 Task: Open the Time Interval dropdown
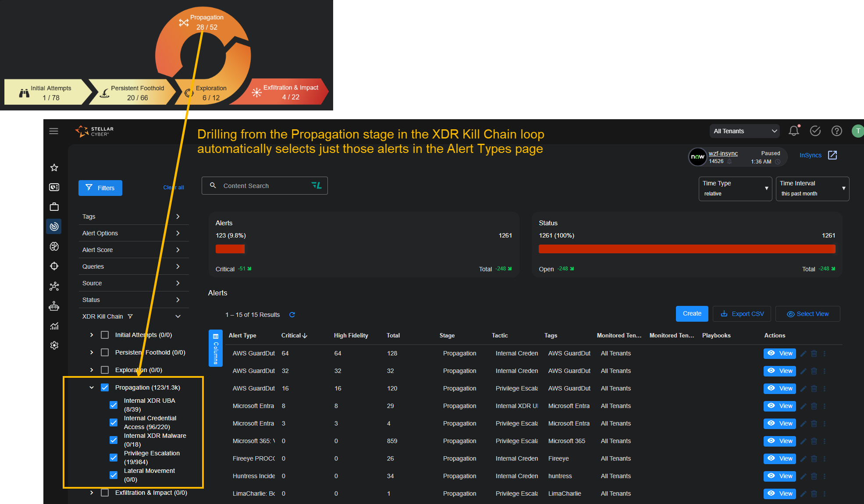point(812,188)
